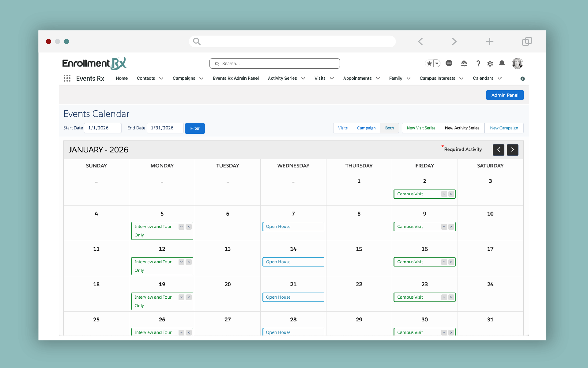Expand January 5 Interview event dropdown
588x368 pixels.
point(181,227)
